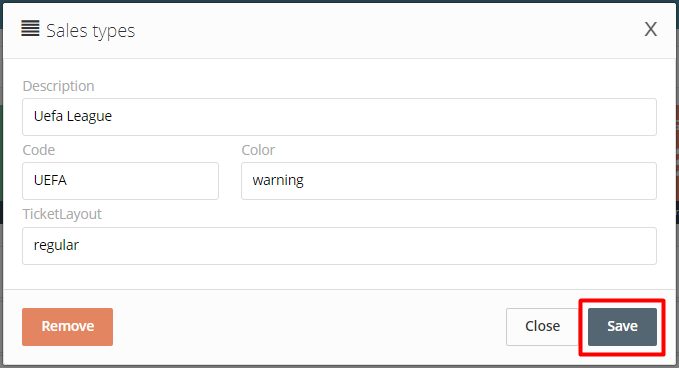Screen dimensions: 679x368
Task: Focus the TicketLayout field containing regular
Action: point(339,246)
